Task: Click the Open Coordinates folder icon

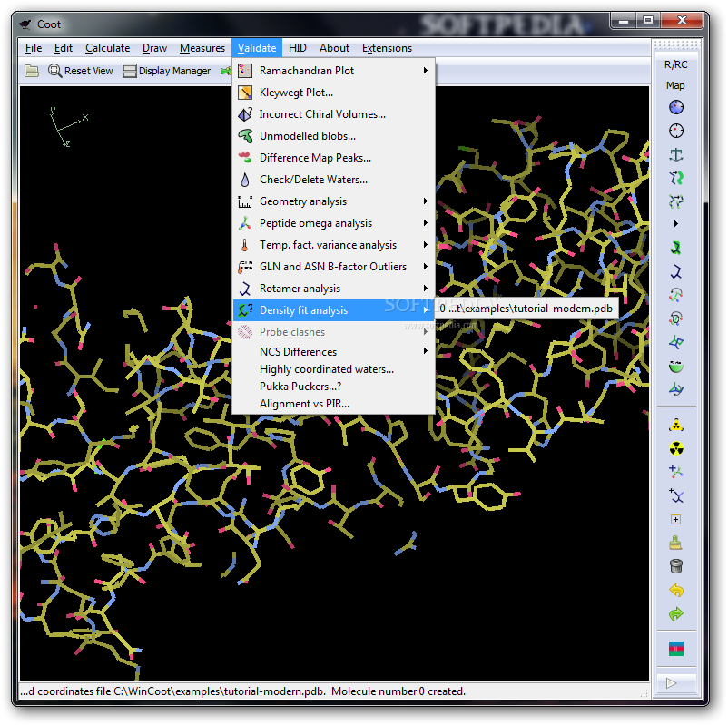Action: pyautogui.click(x=32, y=71)
